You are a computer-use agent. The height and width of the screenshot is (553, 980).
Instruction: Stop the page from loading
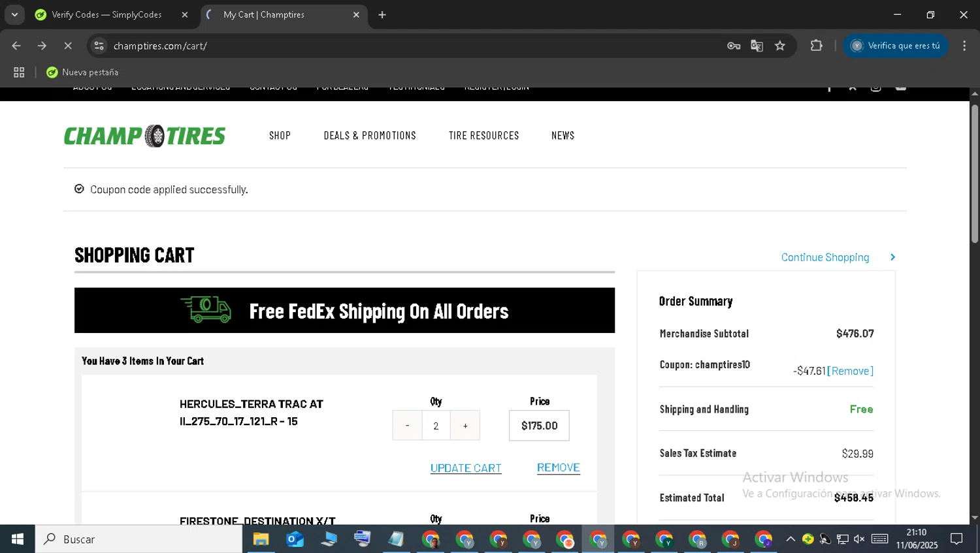pos(67,46)
